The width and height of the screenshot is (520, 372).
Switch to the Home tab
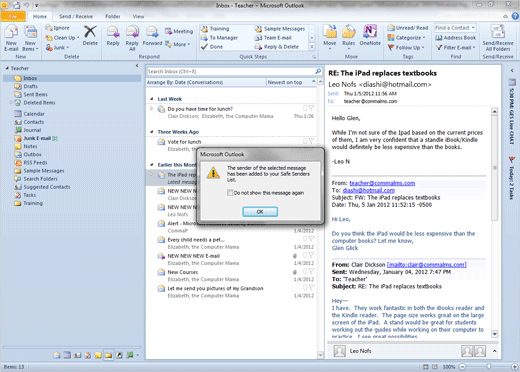coord(40,16)
